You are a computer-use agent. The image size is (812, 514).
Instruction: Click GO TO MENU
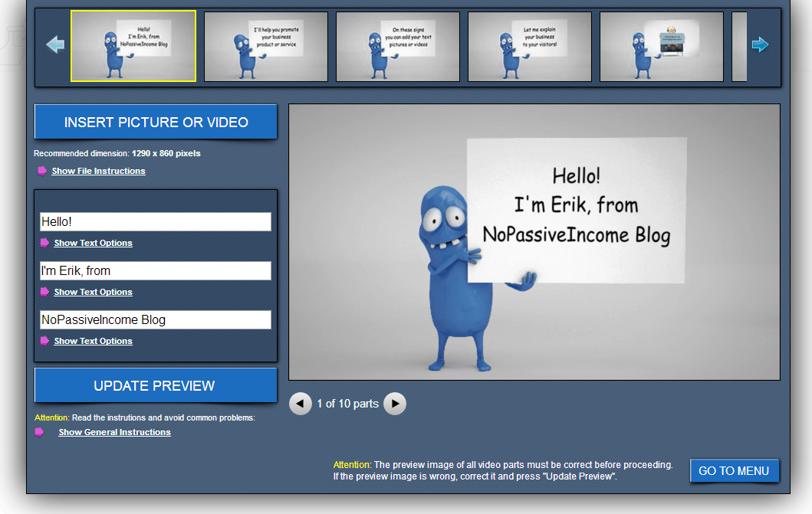734,471
